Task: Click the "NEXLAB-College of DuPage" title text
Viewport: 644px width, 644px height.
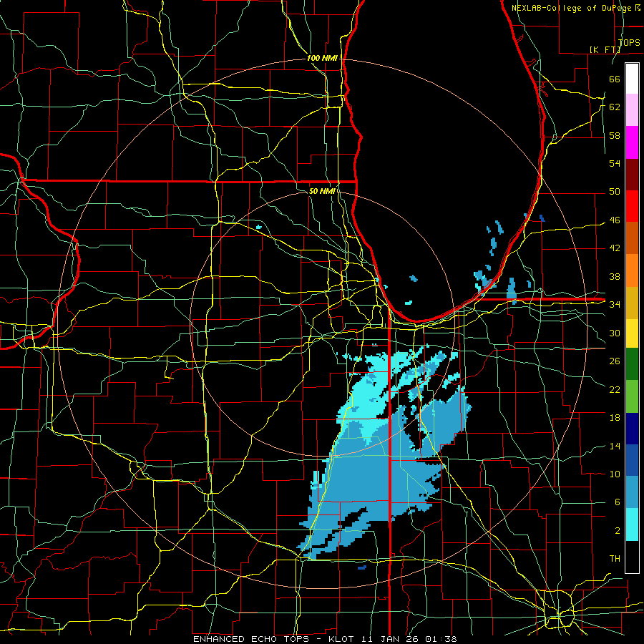Action: tap(572, 8)
